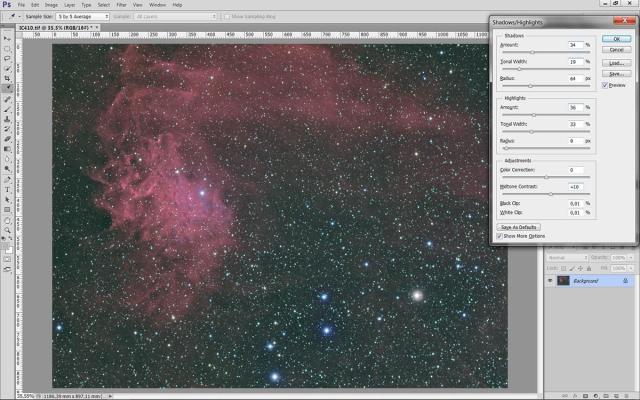640x400 pixels.
Task: Select the Elliptical Marquee tool
Action: 8,48
